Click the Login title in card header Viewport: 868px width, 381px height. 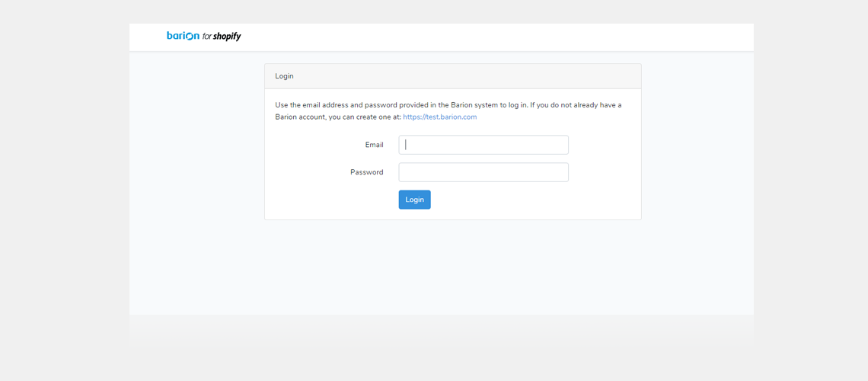click(284, 76)
